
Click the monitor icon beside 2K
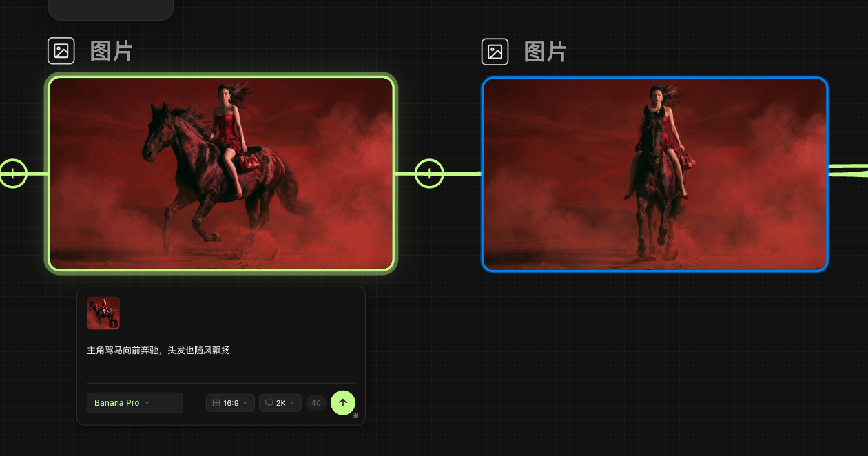pyautogui.click(x=269, y=403)
